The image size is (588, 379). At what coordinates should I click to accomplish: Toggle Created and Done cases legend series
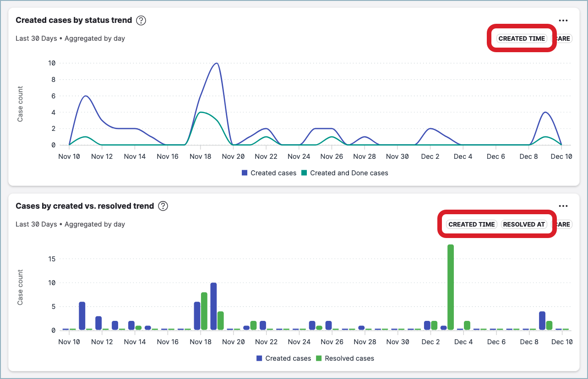[348, 173]
